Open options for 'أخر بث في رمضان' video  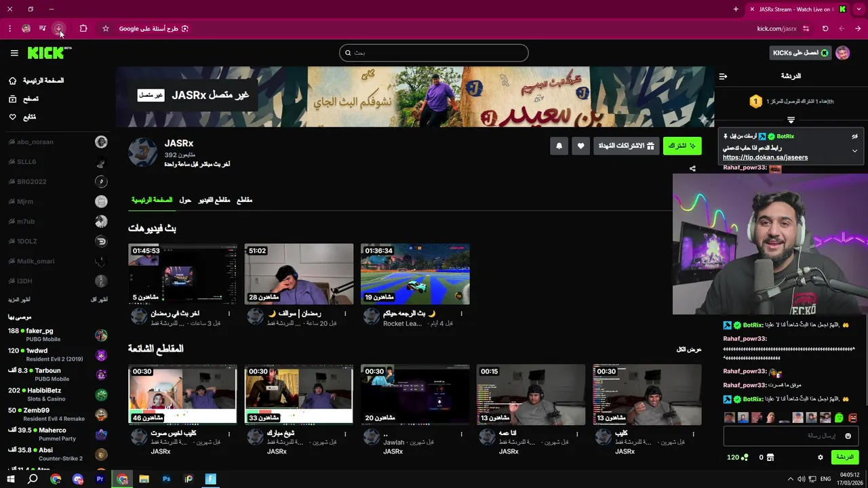pos(229,314)
